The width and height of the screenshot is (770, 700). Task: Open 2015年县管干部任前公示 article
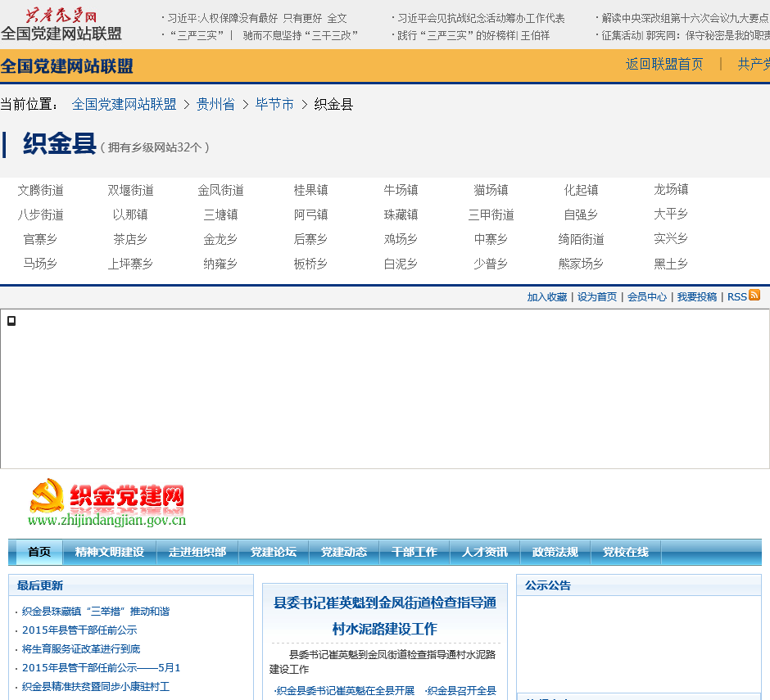coord(79,630)
